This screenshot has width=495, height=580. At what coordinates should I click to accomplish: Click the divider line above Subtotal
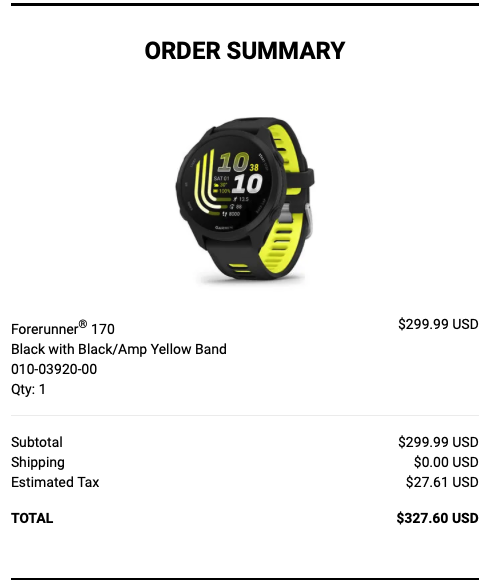[x=245, y=415]
